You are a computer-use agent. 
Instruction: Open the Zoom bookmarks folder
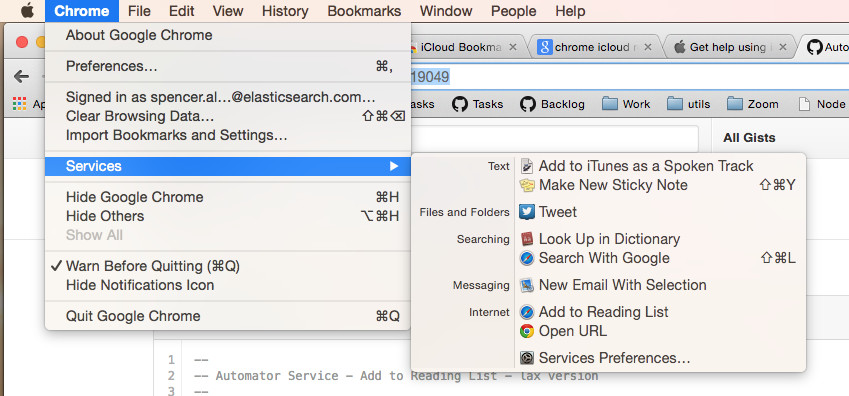[x=753, y=104]
